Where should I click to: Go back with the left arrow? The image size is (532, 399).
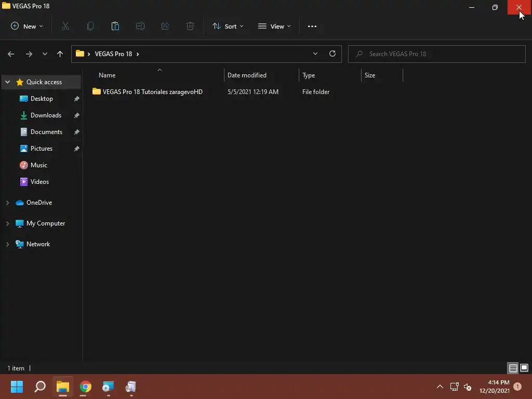pos(11,54)
